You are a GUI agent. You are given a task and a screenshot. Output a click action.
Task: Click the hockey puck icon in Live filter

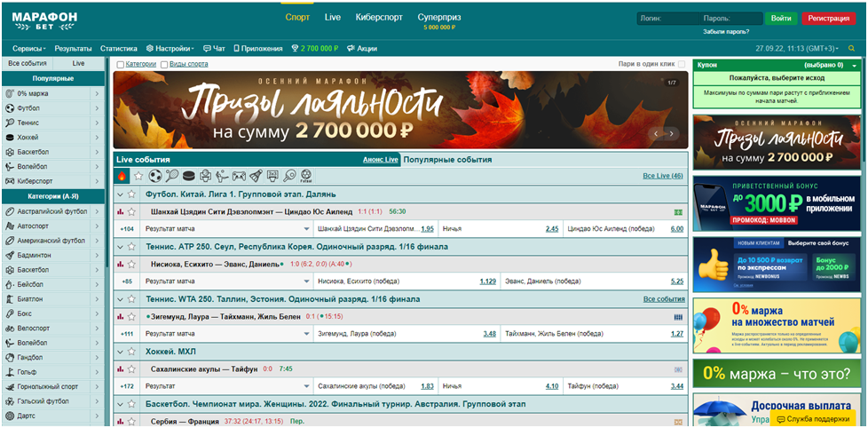(188, 176)
